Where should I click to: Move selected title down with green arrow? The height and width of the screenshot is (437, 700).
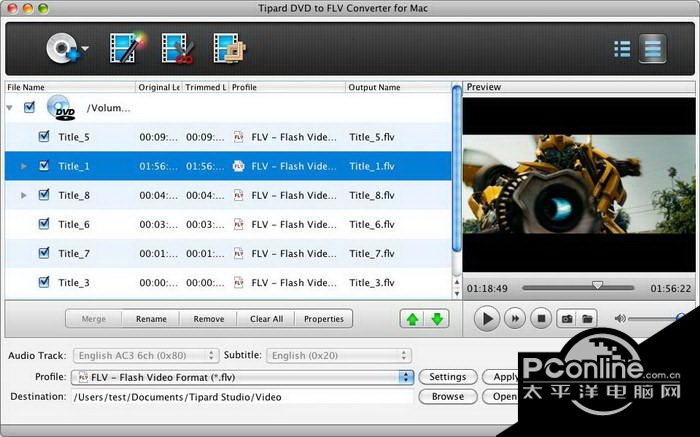point(437,319)
